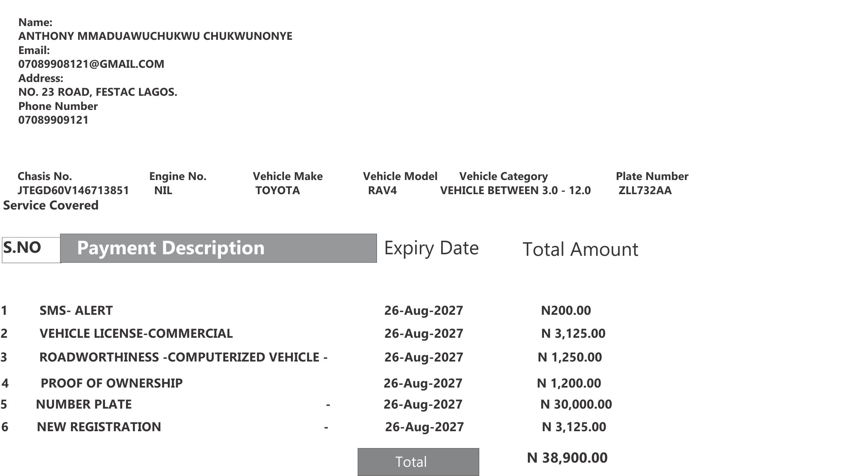Click the gray Total box

click(x=418, y=462)
